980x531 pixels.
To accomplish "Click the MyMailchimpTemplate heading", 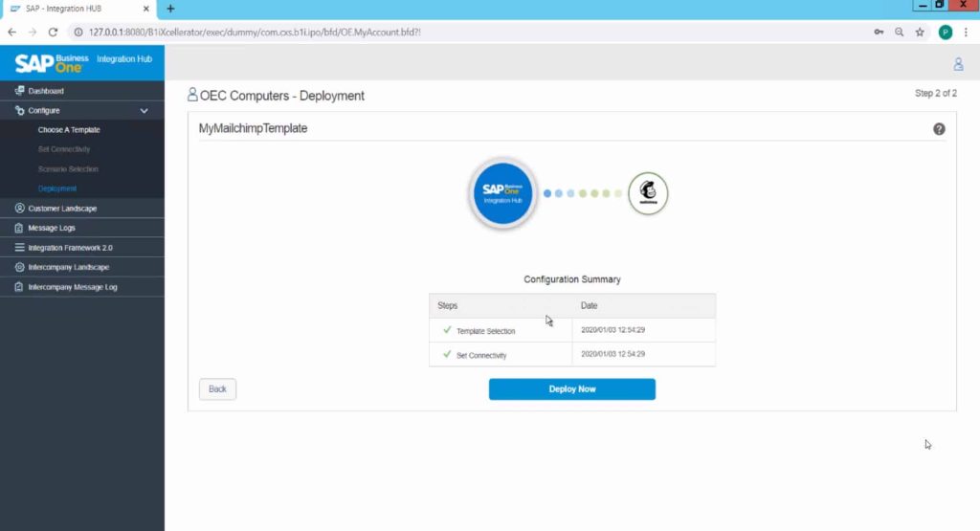I will [x=253, y=128].
